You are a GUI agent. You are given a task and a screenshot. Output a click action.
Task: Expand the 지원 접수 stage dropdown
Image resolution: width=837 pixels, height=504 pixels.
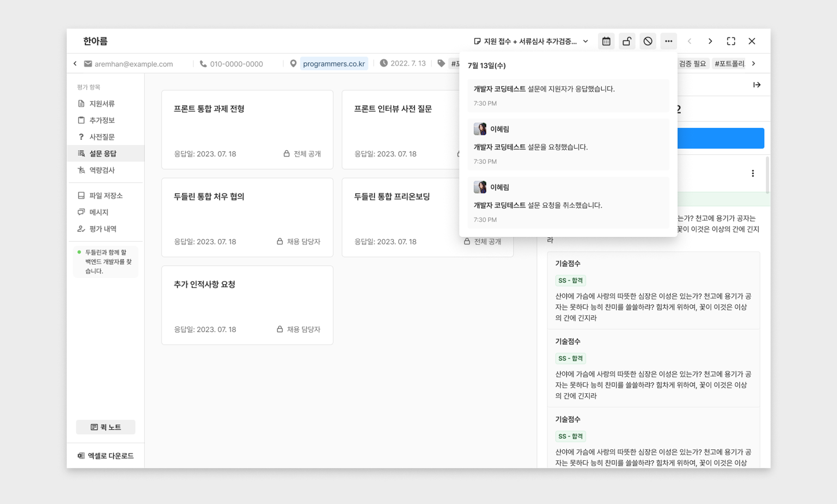(531, 41)
